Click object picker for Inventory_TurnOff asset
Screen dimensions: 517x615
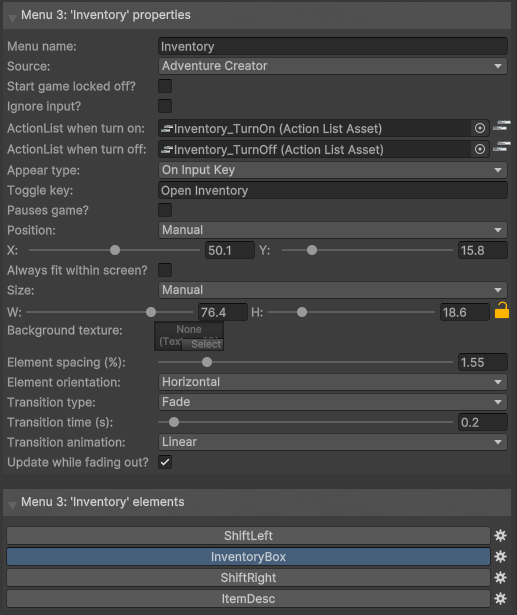(x=480, y=149)
